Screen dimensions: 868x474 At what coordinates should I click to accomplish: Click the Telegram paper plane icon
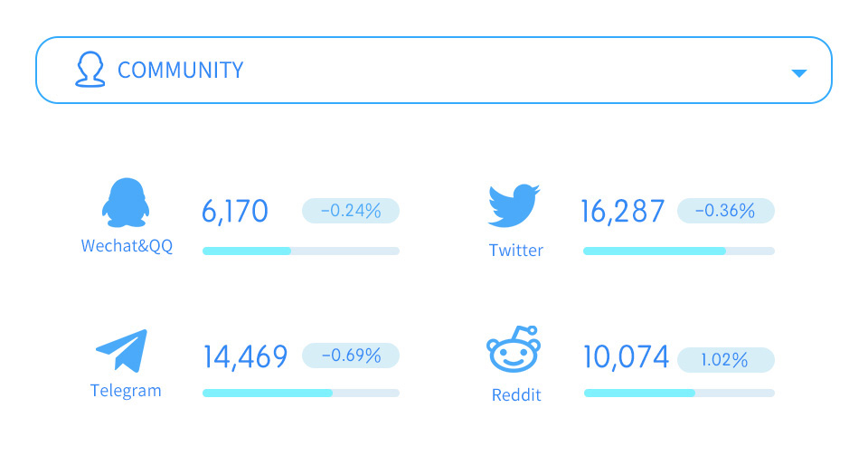click(x=122, y=350)
